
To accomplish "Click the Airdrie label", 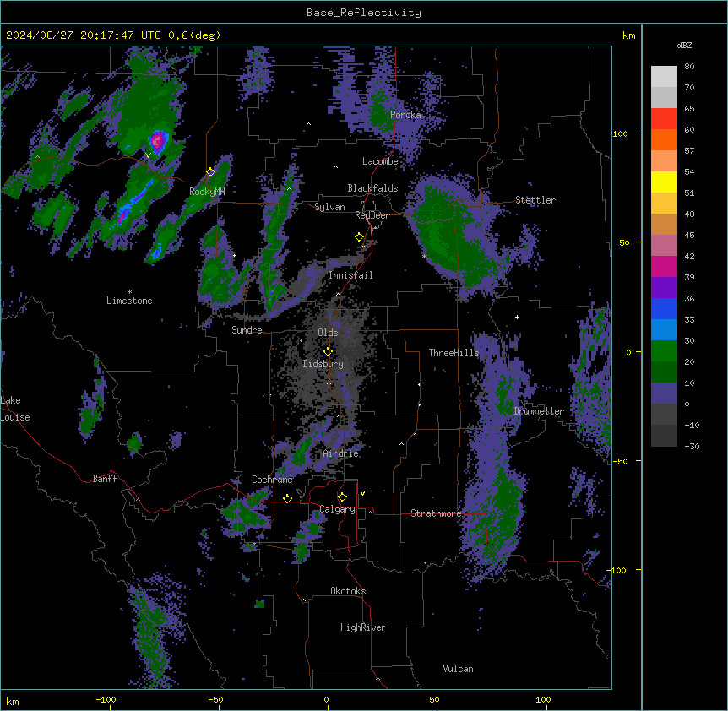I will tap(341, 453).
